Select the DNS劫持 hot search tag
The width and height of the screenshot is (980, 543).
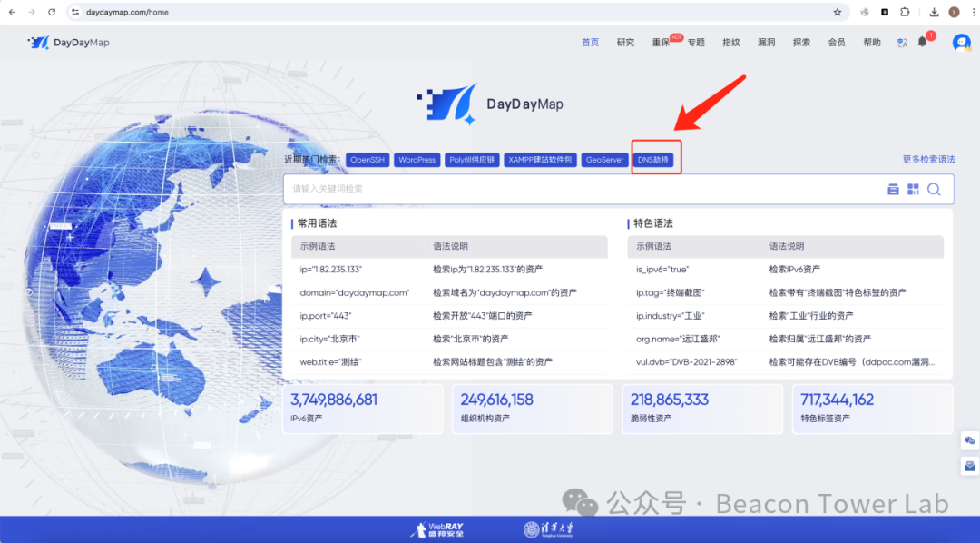653,160
